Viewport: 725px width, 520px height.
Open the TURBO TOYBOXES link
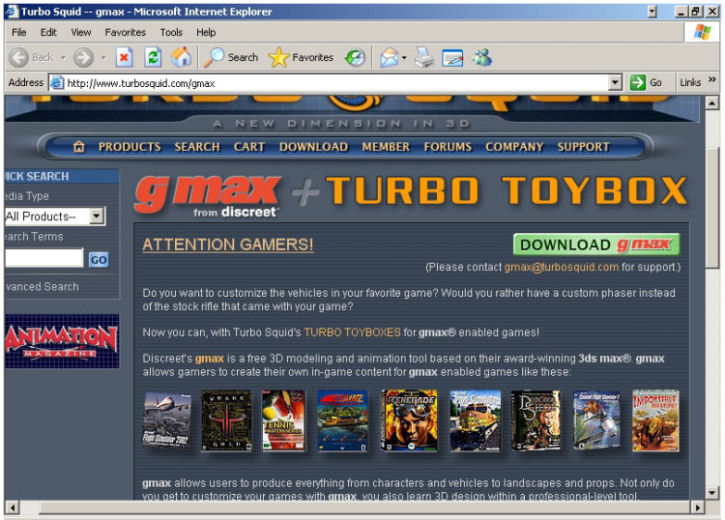(x=352, y=333)
